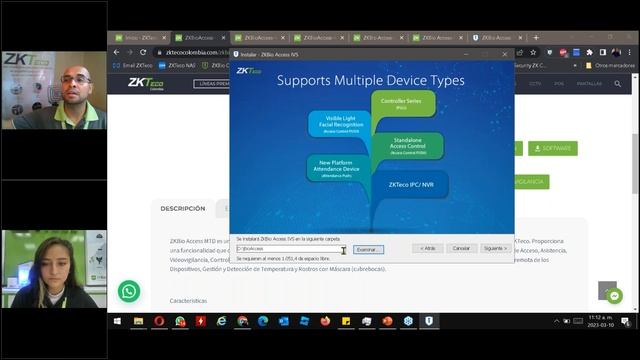Open PowerPoint from the taskbar
This screenshot has width=640, height=360.
[x=387, y=321]
